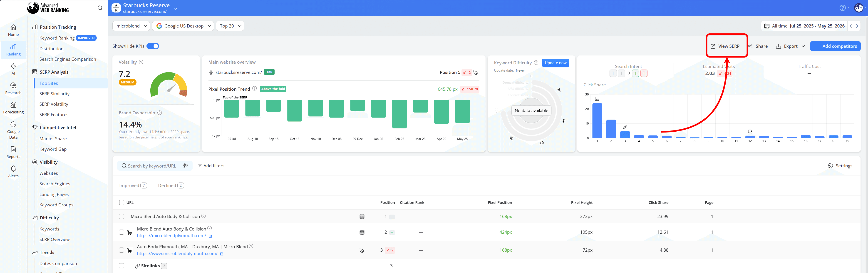Open the AI sidebar section
Viewport: 868px width, 273px height.
[13, 69]
